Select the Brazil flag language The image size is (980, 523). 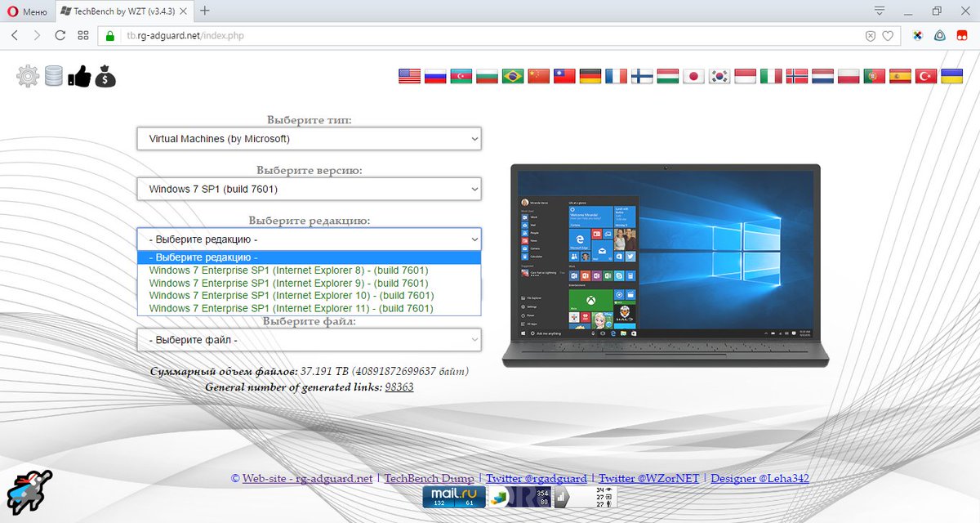(513, 76)
